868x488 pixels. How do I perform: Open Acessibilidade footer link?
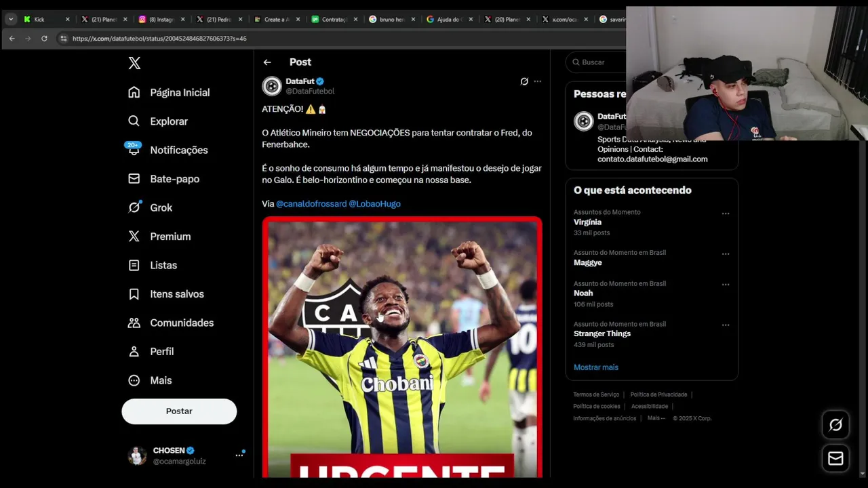coord(650,406)
